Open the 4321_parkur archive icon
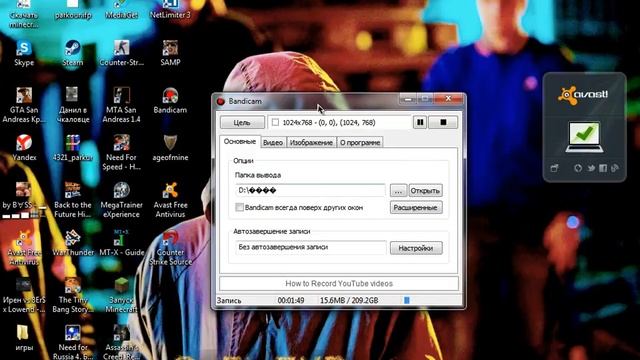Image resolution: width=640 pixels, height=360 pixels. pos(73,143)
